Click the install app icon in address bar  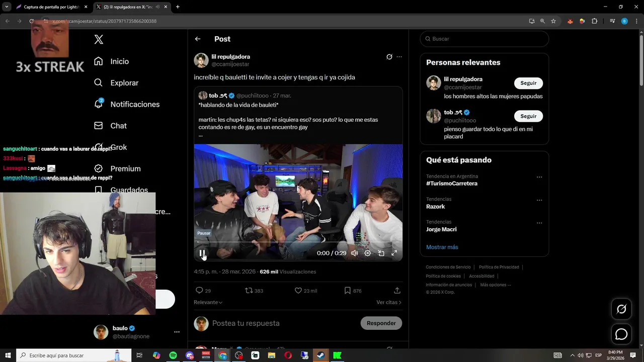coord(532,21)
